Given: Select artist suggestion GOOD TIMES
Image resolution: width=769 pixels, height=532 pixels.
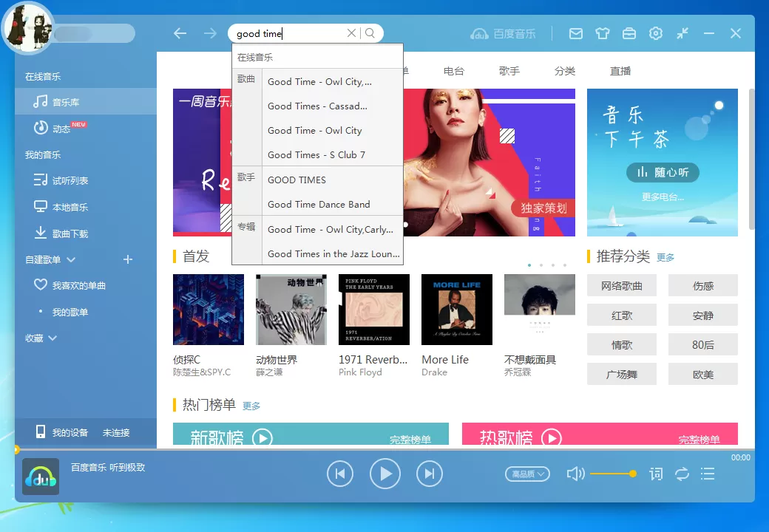Looking at the screenshot, I should pos(333,180).
